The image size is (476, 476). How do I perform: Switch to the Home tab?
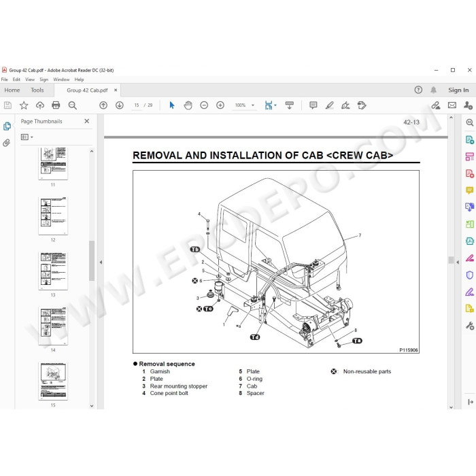point(12,90)
